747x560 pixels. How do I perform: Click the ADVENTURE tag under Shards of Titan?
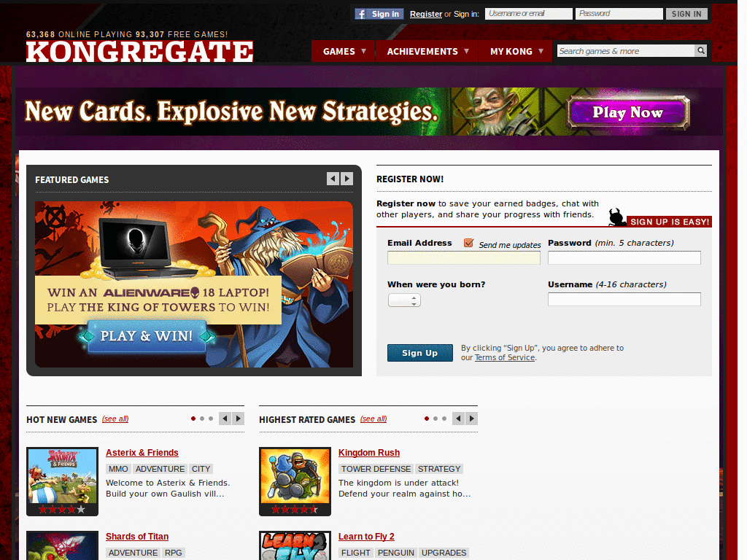pos(133,553)
